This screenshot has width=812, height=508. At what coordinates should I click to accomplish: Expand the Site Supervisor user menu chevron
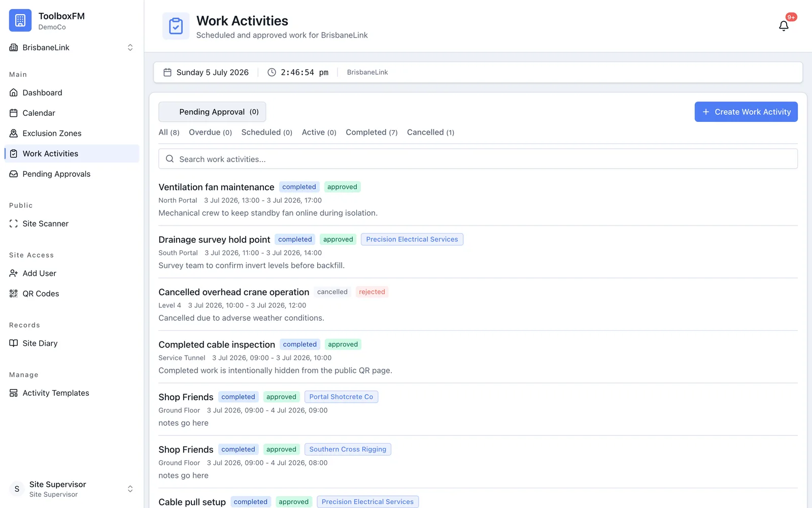coord(130,489)
